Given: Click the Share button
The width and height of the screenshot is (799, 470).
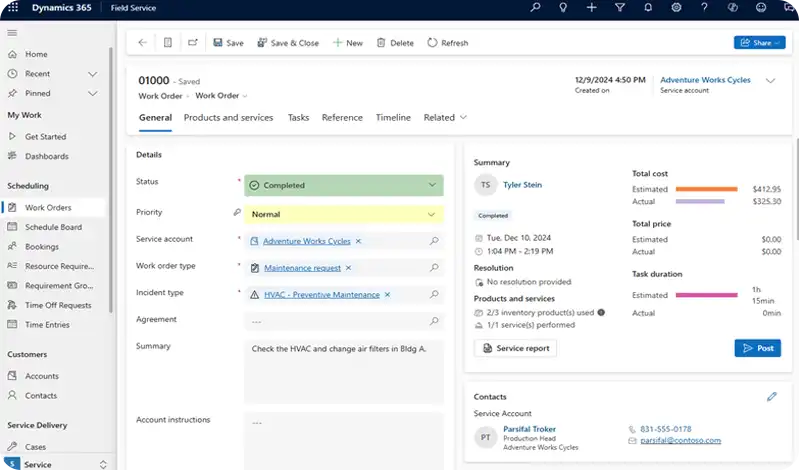Looking at the screenshot, I should [759, 43].
